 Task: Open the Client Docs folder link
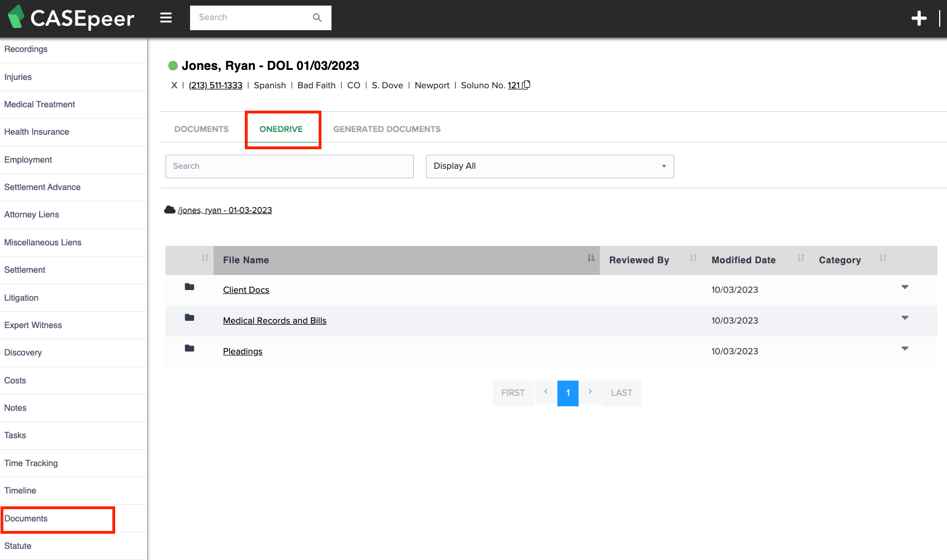click(x=246, y=290)
